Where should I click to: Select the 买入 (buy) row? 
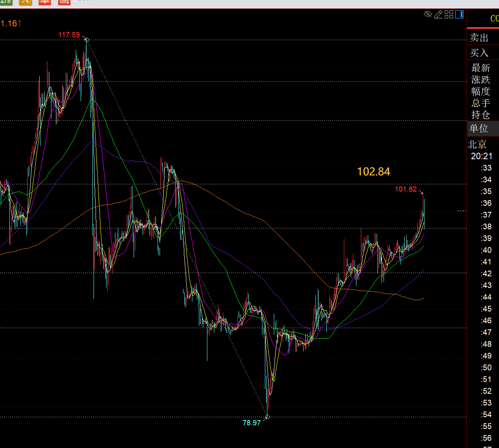[479, 53]
